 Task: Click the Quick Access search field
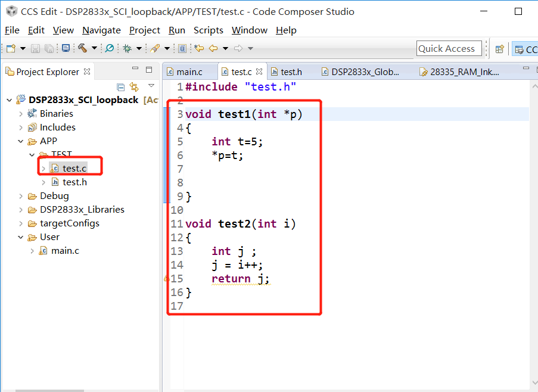(449, 48)
